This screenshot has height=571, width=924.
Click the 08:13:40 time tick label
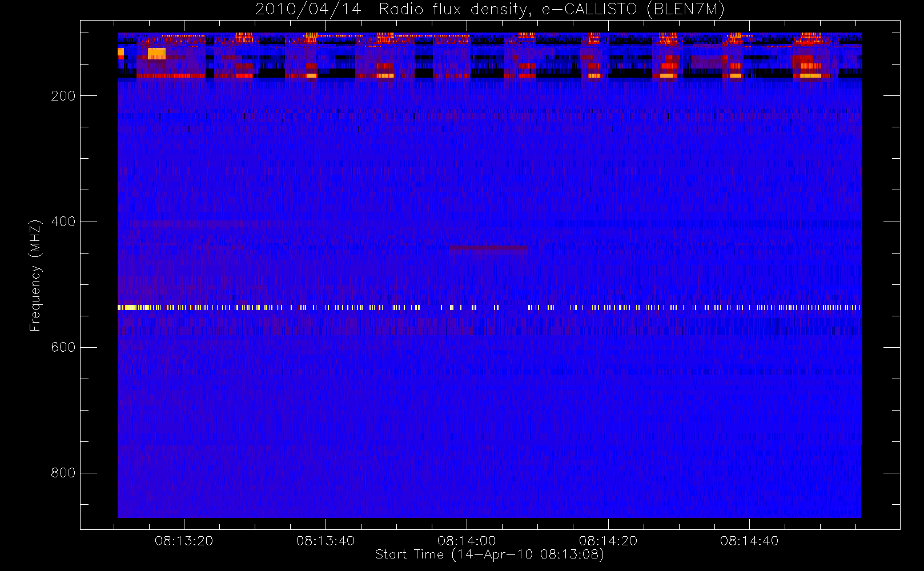coord(326,541)
